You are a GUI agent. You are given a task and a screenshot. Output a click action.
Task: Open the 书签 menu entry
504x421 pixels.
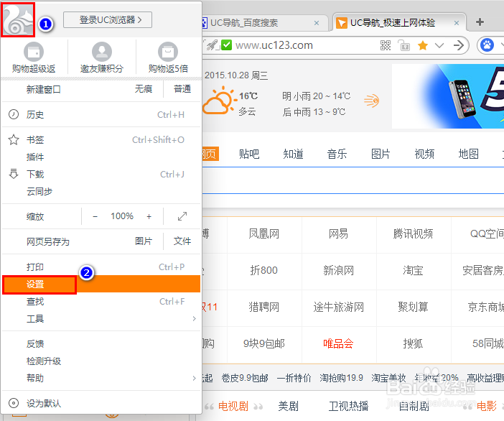[x=101, y=139]
